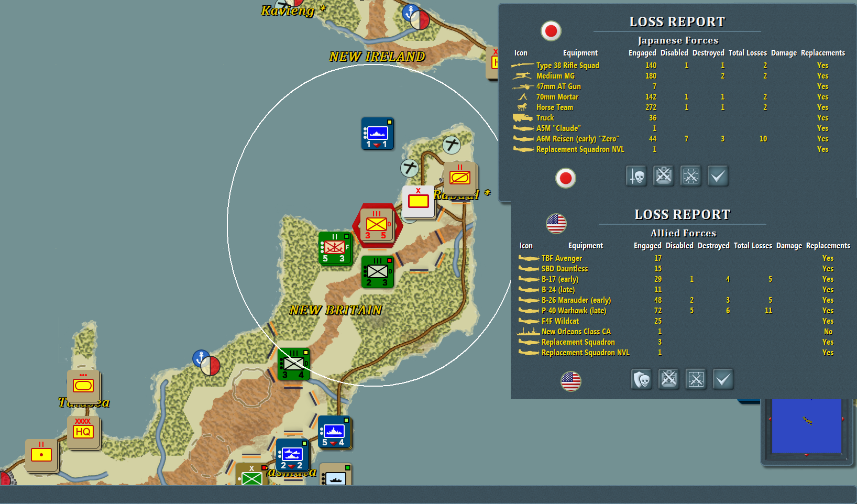Click the Japanese Forces heading
The width and height of the screenshot is (857, 504).
(678, 40)
